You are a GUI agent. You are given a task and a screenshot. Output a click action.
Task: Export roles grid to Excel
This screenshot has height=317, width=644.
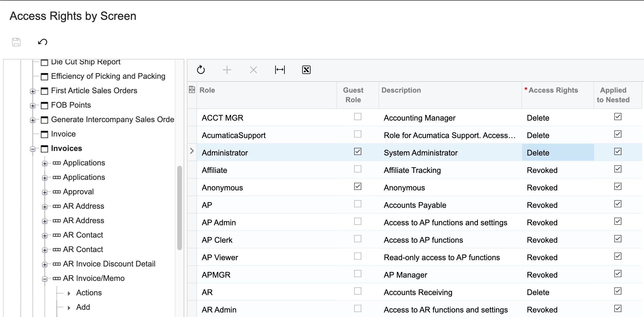tap(306, 70)
